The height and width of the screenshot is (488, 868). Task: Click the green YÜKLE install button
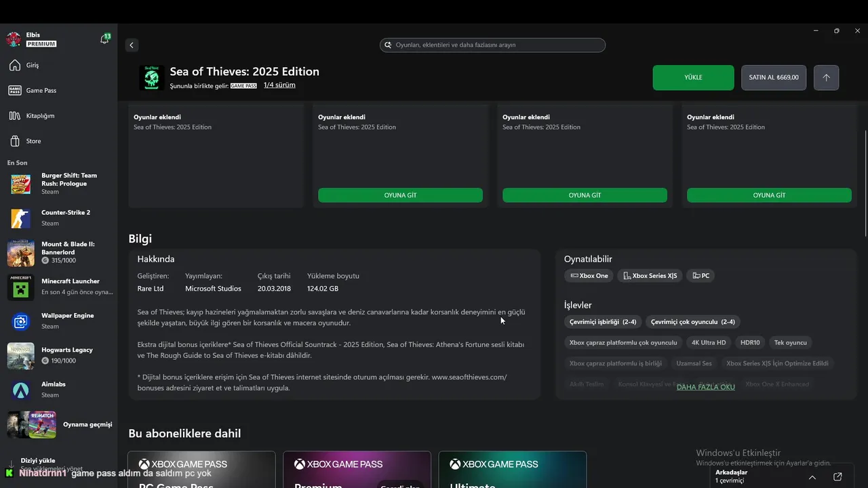[693, 77]
